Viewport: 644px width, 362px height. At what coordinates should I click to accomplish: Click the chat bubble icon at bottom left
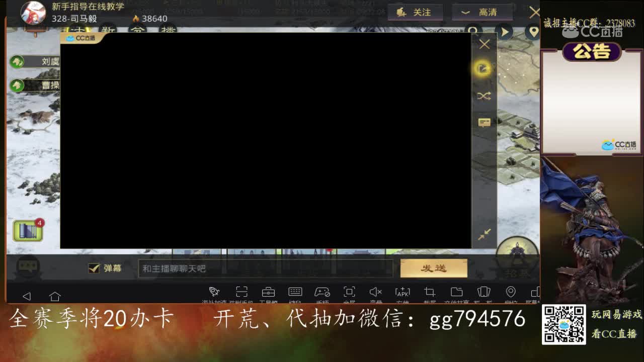point(28,268)
